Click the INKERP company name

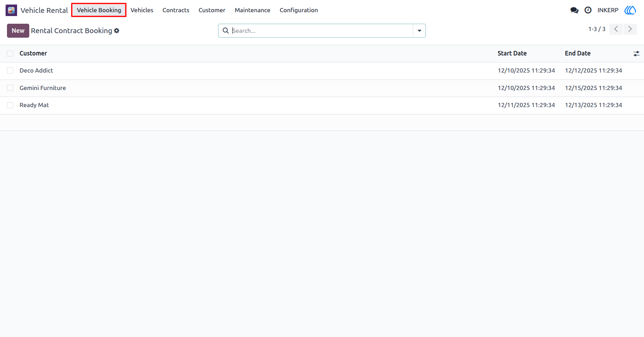tap(608, 10)
